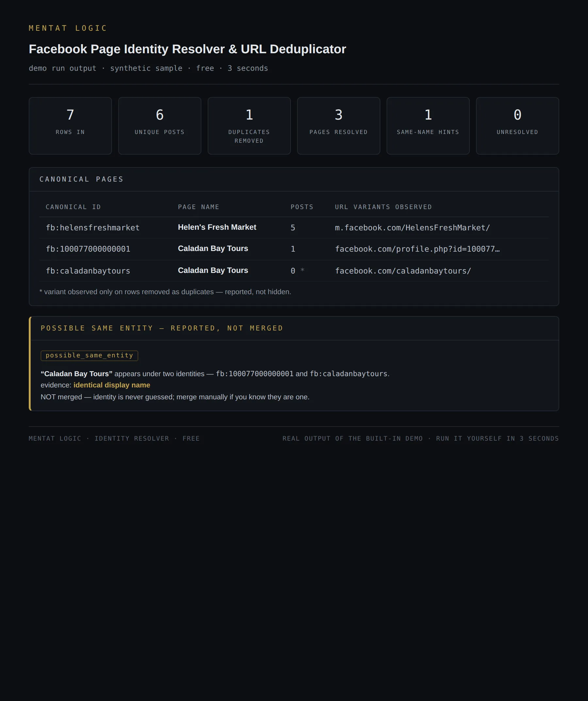Click the footer MENTAT LOGIC · IDENTITY RESOLVER text
The width and height of the screenshot is (588, 701).
coord(114,438)
